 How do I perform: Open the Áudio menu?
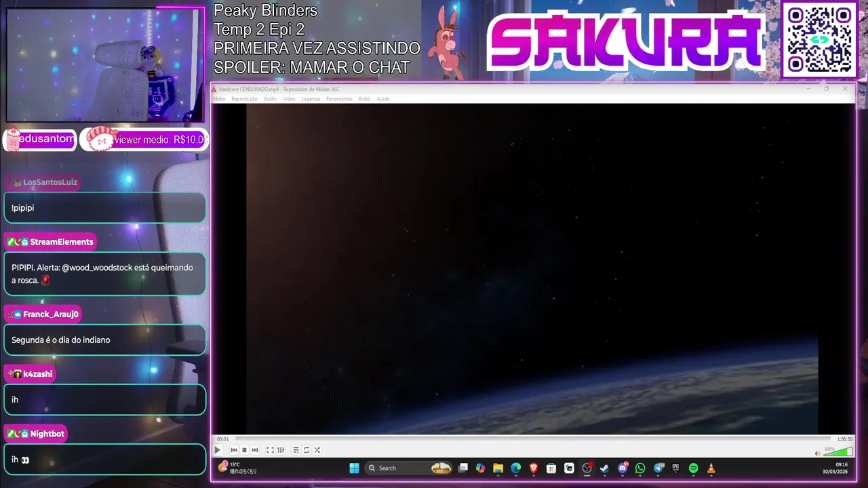click(x=270, y=99)
